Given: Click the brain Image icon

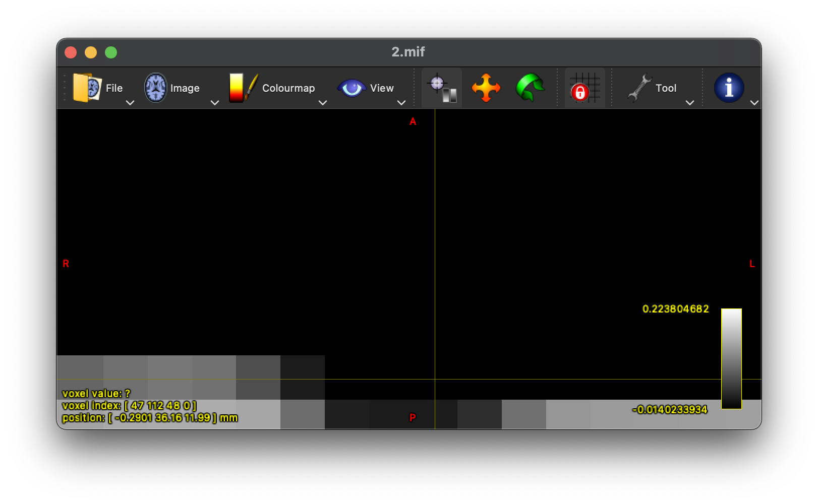Looking at the screenshot, I should 156,87.
